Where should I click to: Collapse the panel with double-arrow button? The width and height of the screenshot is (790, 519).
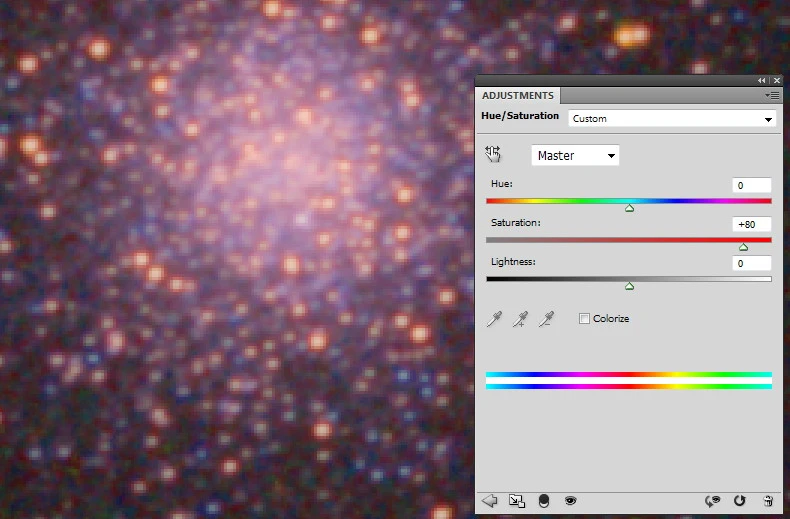(x=762, y=80)
